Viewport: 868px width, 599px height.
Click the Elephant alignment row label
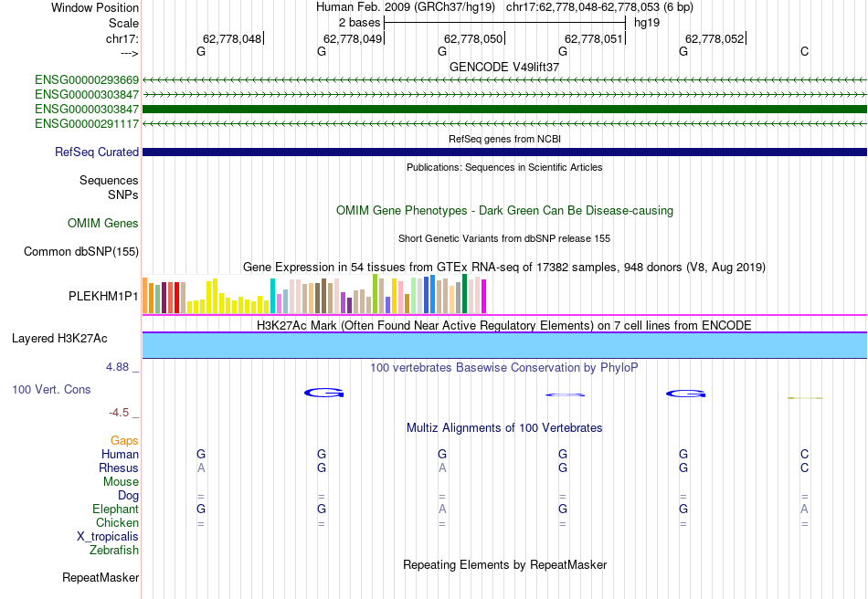pyautogui.click(x=115, y=509)
